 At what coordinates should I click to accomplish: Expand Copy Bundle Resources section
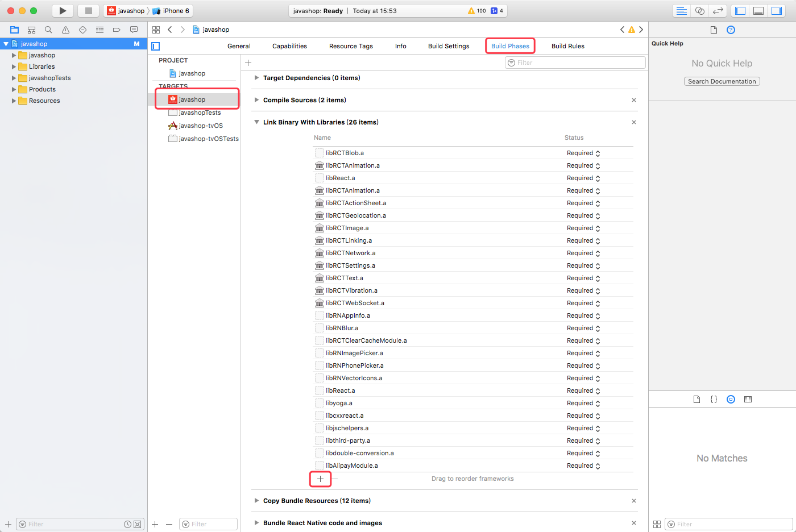click(256, 501)
